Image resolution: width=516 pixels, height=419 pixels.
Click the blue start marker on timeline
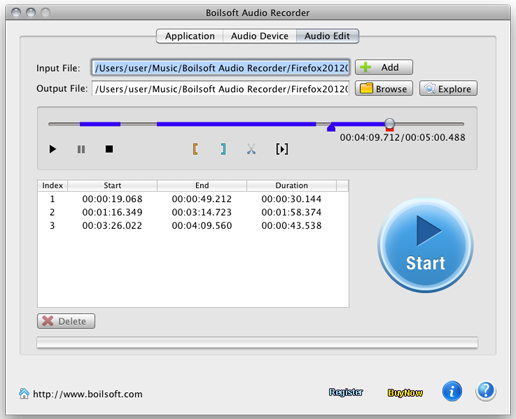[x=331, y=128]
